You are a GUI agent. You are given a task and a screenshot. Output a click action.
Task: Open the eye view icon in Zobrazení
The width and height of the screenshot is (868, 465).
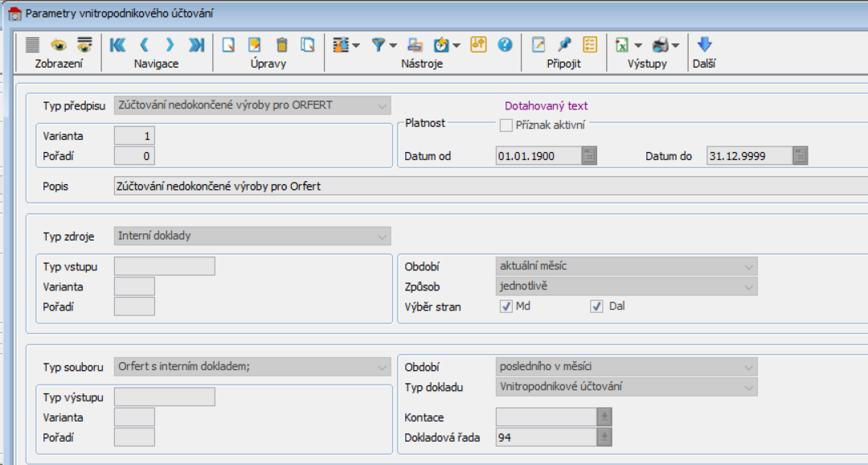tap(59, 45)
